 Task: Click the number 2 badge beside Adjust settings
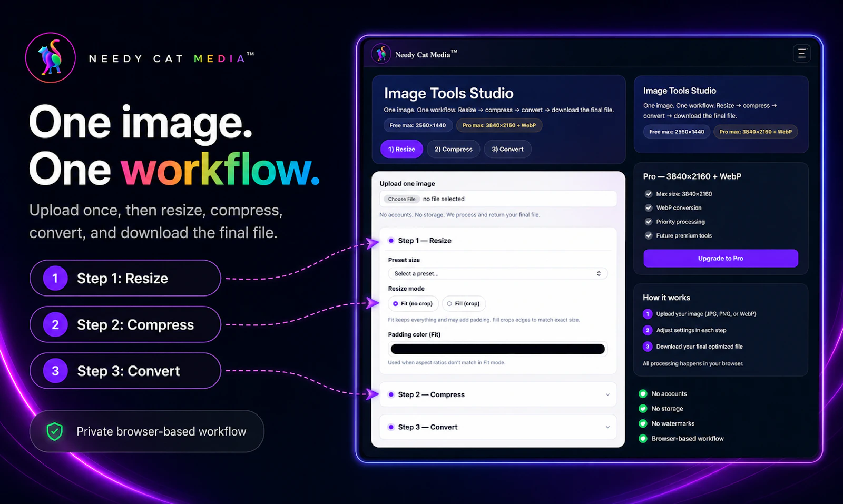click(648, 330)
